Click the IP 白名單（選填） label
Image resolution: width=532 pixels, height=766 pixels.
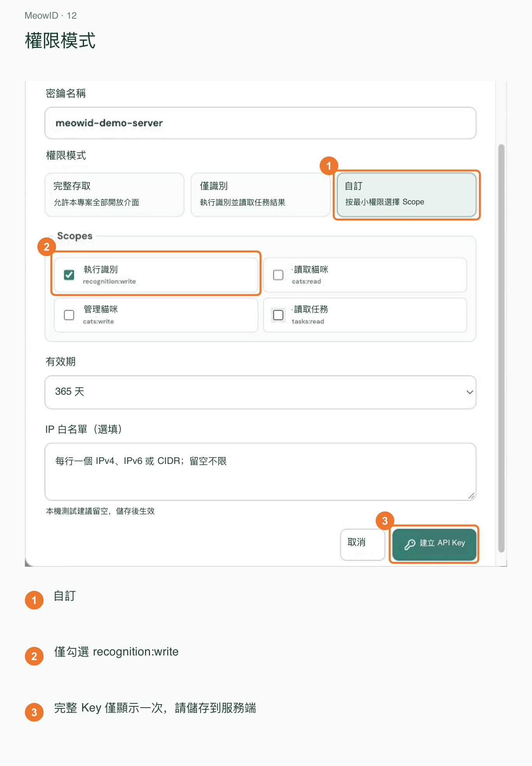tap(84, 429)
